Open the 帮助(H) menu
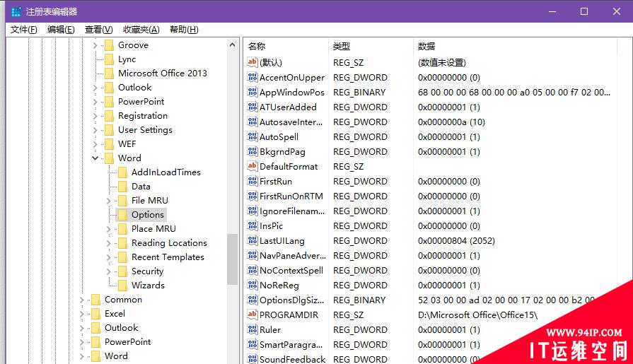Image resolution: width=633 pixels, height=364 pixels. click(184, 30)
